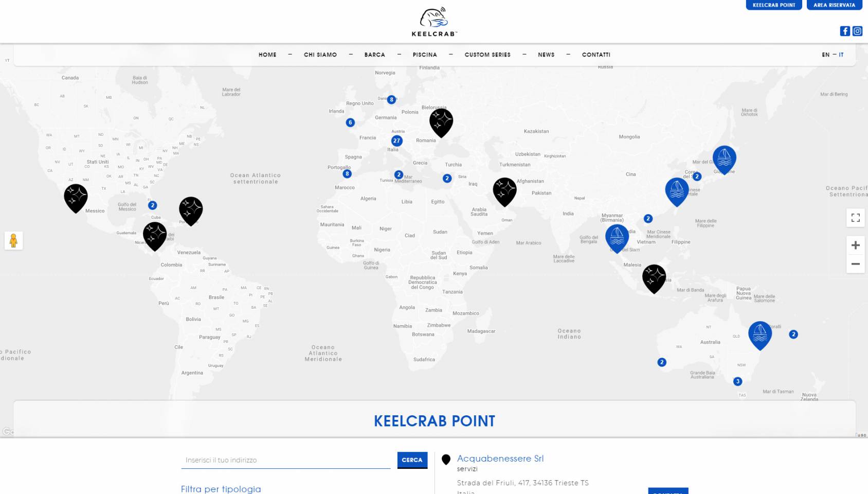Open the NEWS menu item

pyautogui.click(x=546, y=55)
